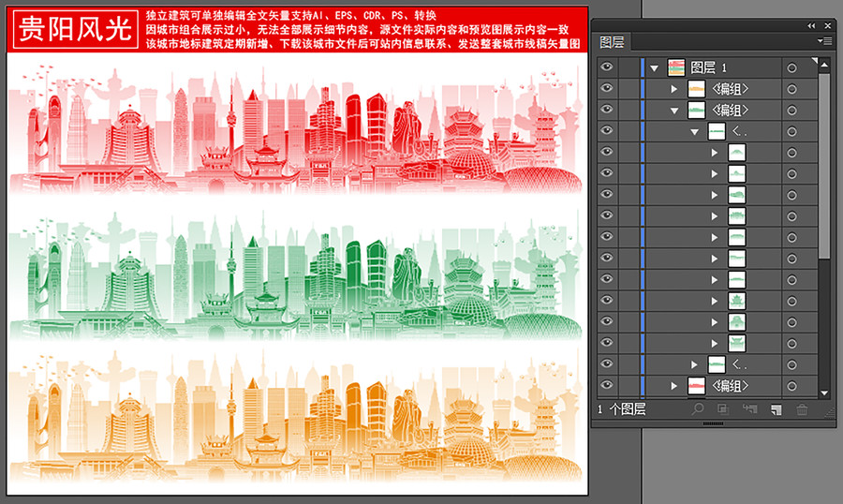
Task: Click target circle of the orange <编组> row
Action: (x=791, y=89)
